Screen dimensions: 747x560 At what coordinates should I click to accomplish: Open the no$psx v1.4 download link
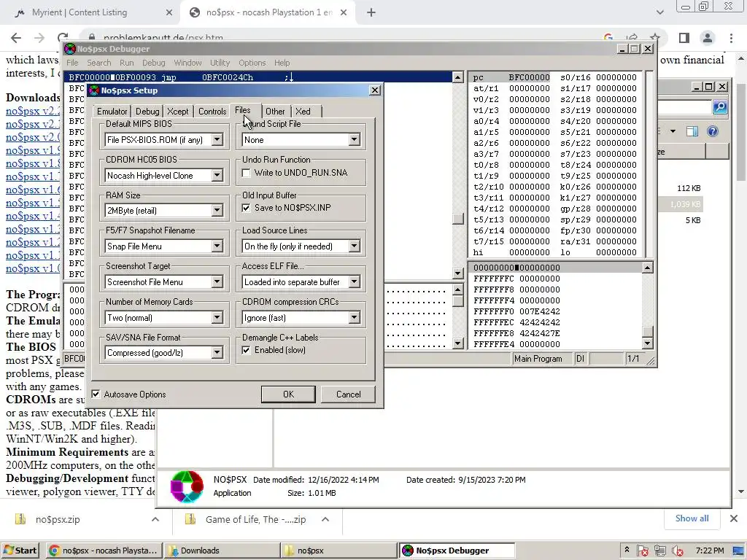click(34, 216)
